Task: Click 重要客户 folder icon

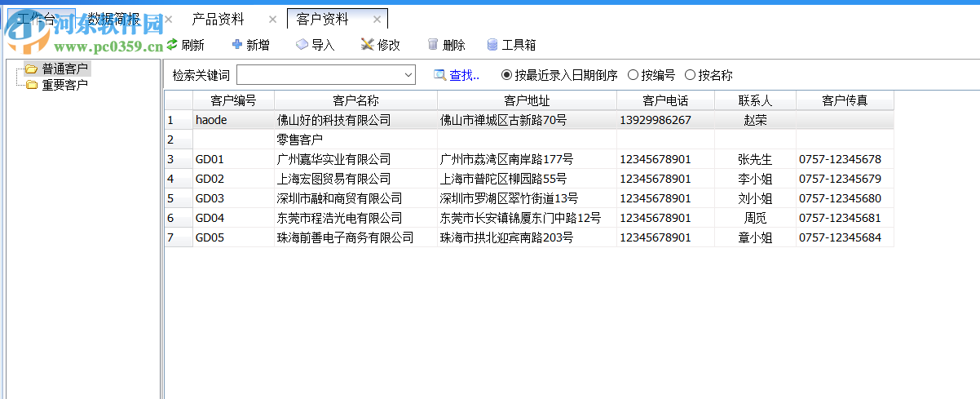Action: (31, 84)
